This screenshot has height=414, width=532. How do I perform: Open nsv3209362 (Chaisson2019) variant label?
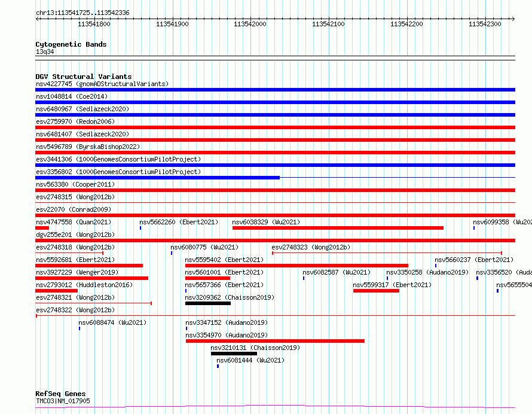coord(230,297)
